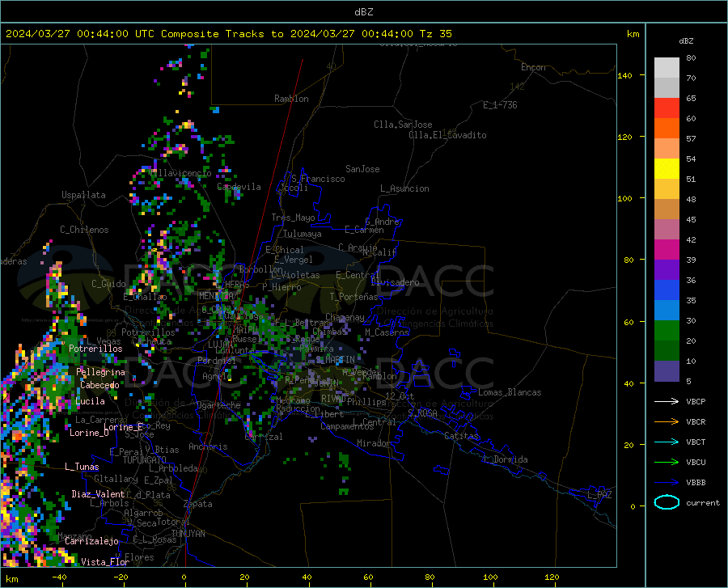The height and width of the screenshot is (588, 728).
Task: Click the 'SanJose' label
Action: tap(362, 169)
